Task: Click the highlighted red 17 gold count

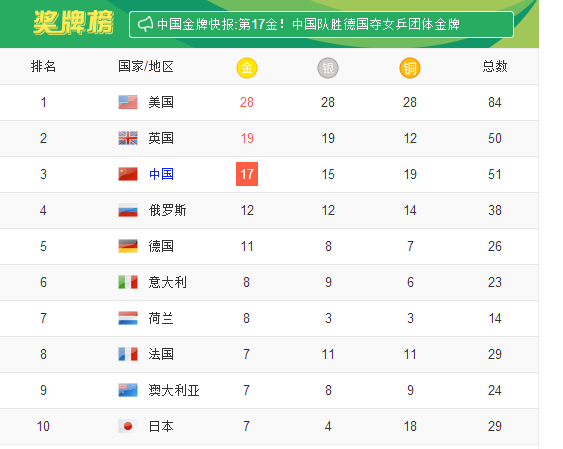Action: click(247, 174)
